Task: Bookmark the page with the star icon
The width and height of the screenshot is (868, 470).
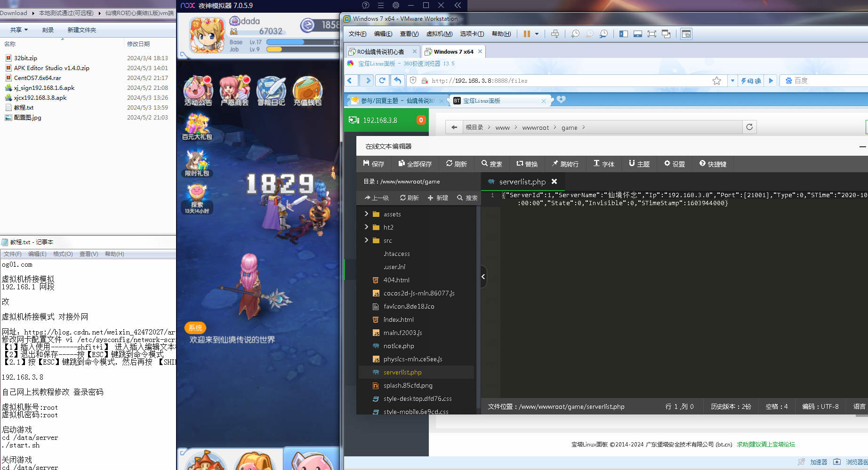Action: click(717, 81)
